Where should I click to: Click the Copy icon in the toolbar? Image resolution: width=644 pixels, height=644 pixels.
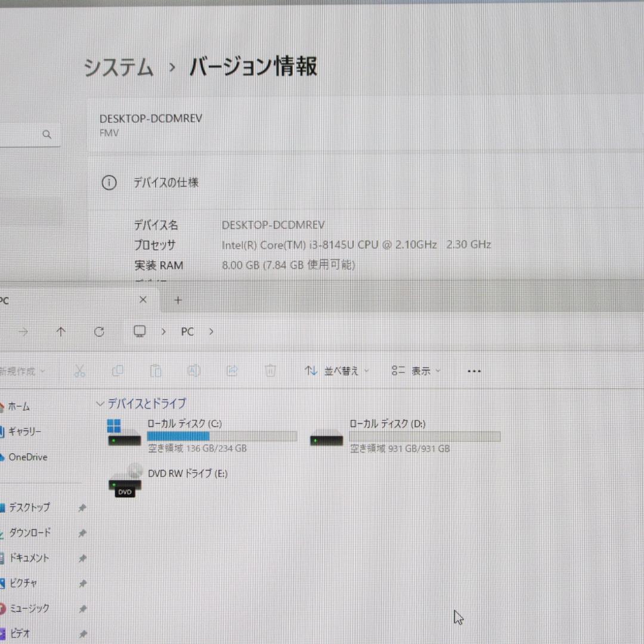[118, 371]
